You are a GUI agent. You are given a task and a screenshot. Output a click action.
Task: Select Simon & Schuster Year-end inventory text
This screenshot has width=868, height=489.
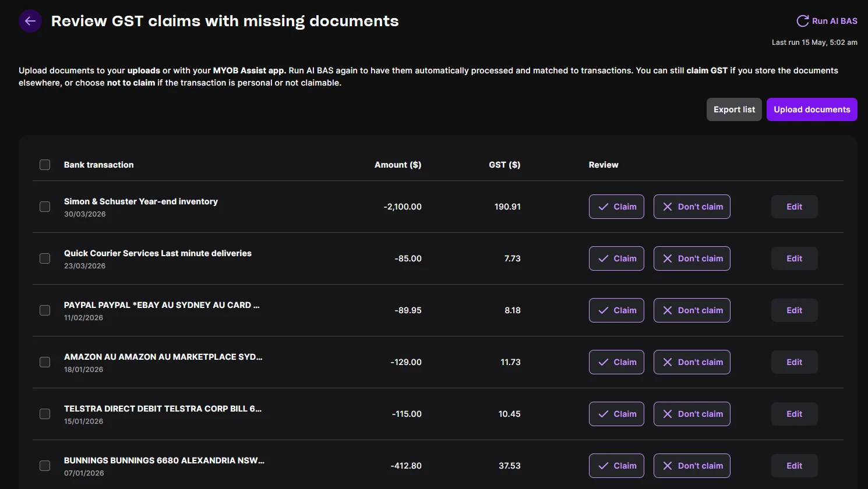[141, 201]
